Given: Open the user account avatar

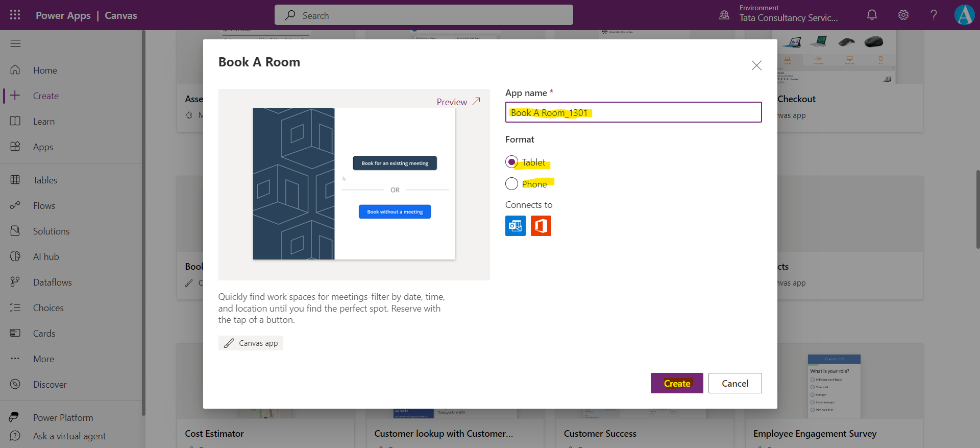Looking at the screenshot, I should (964, 15).
